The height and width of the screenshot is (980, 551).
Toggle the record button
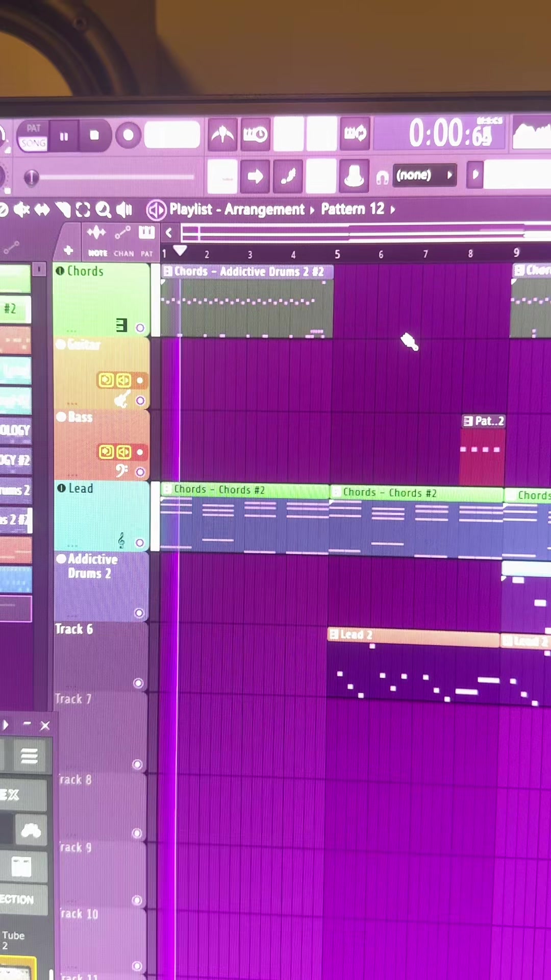(128, 135)
